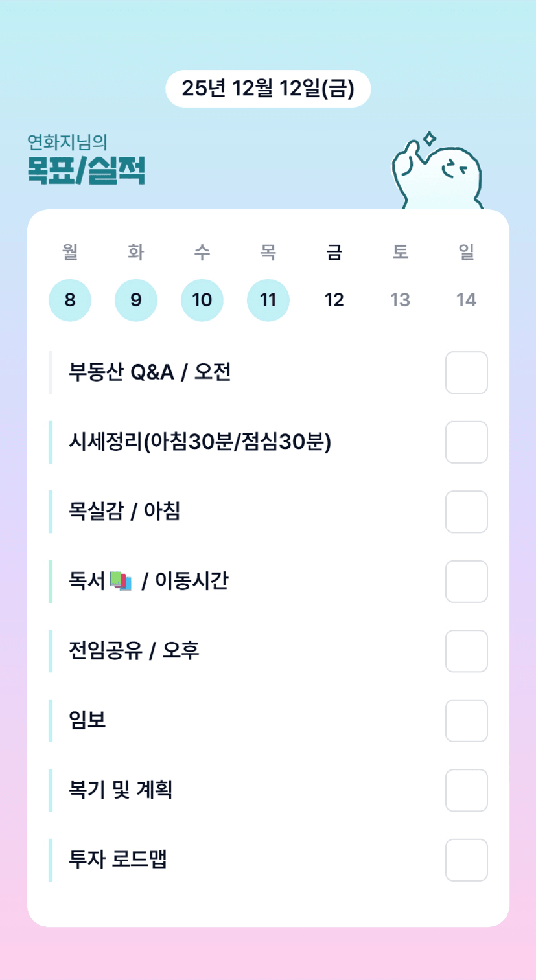536x980 pixels.
Task: Mark 목실감 / 아침 as done
Action: point(466,512)
